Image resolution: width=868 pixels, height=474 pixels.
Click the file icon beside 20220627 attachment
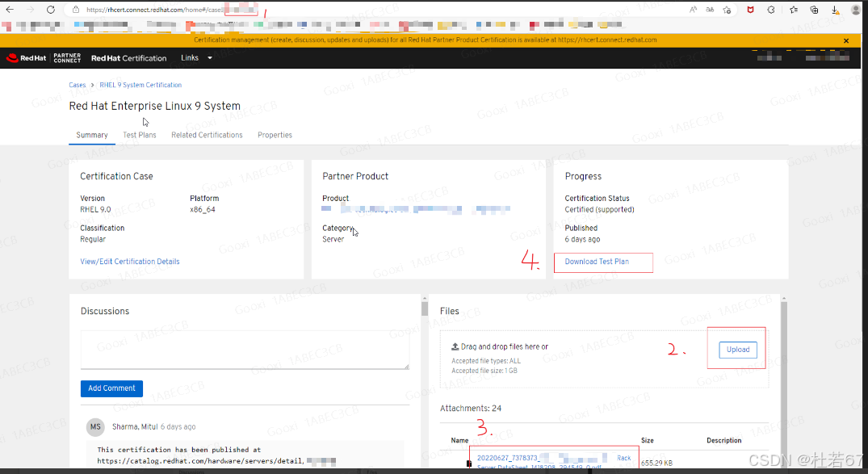pos(469,464)
